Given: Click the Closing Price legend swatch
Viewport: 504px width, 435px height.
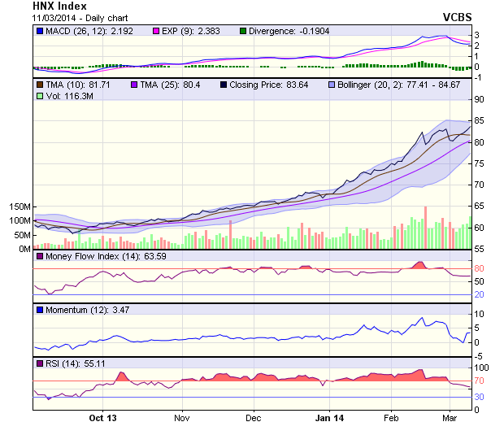Looking at the screenshot, I should click(x=224, y=84).
